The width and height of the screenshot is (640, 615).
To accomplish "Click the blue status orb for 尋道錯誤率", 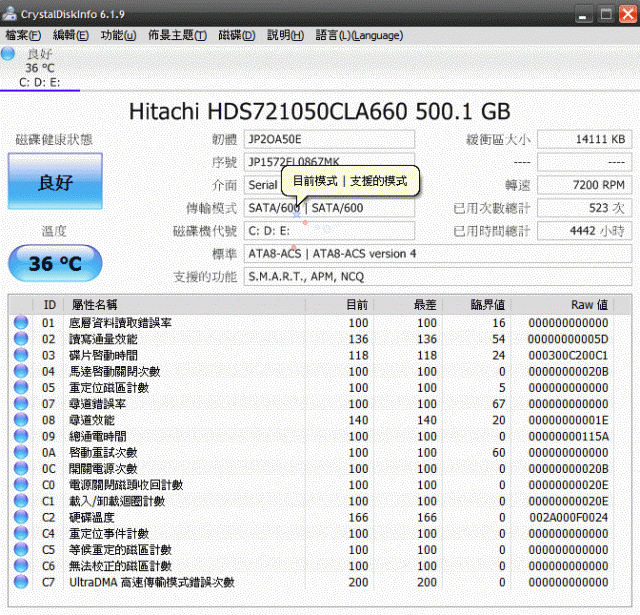I will [x=21, y=404].
